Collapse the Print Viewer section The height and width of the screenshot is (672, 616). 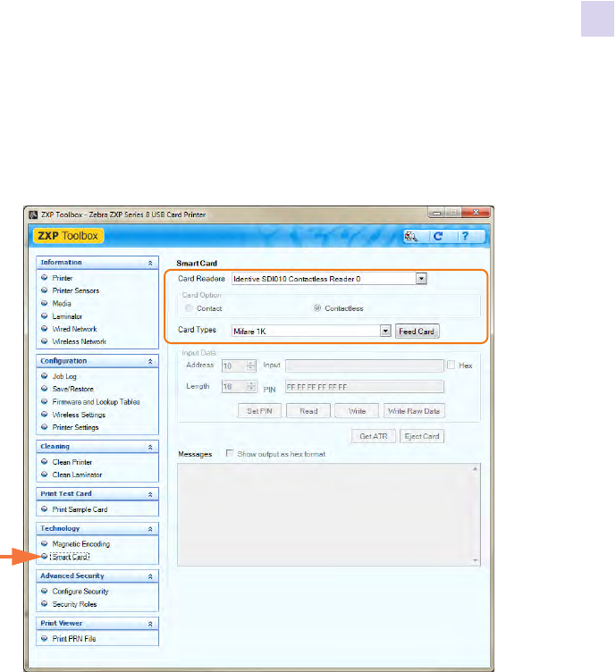coord(150,624)
